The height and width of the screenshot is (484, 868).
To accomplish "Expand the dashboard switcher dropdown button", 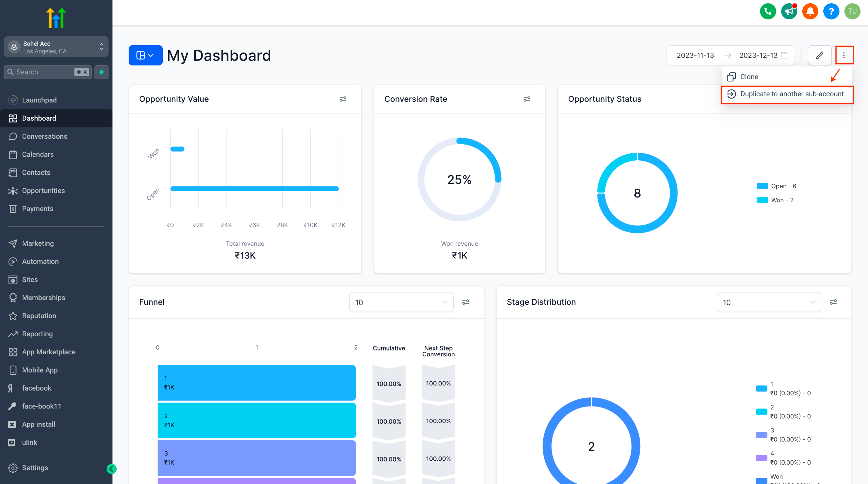I will coord(145,55).
